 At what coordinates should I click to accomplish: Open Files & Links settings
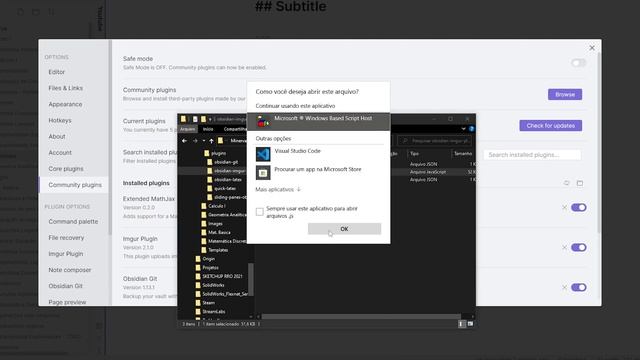[65, 88]
